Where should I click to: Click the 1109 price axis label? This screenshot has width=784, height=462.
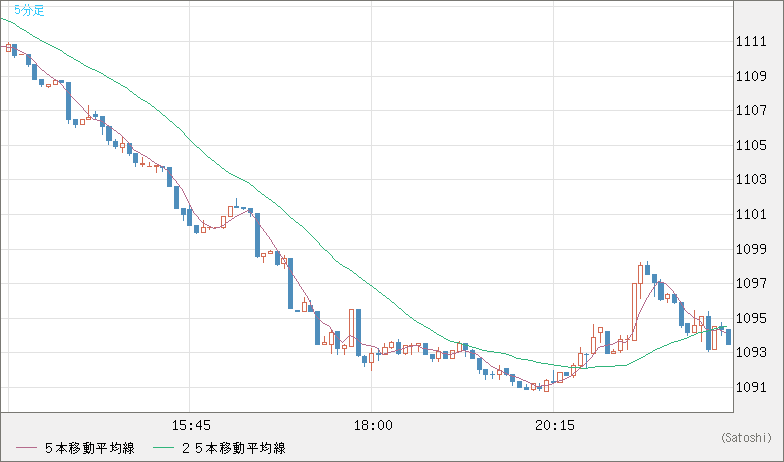pos(751,76)
